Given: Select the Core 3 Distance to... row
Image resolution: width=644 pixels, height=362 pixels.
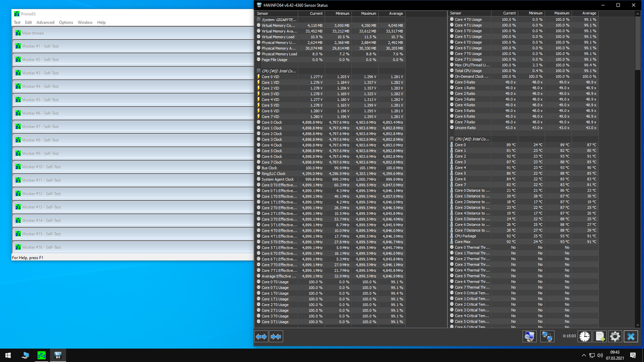Looking at the screenshot, I should [x=523, y=208].
